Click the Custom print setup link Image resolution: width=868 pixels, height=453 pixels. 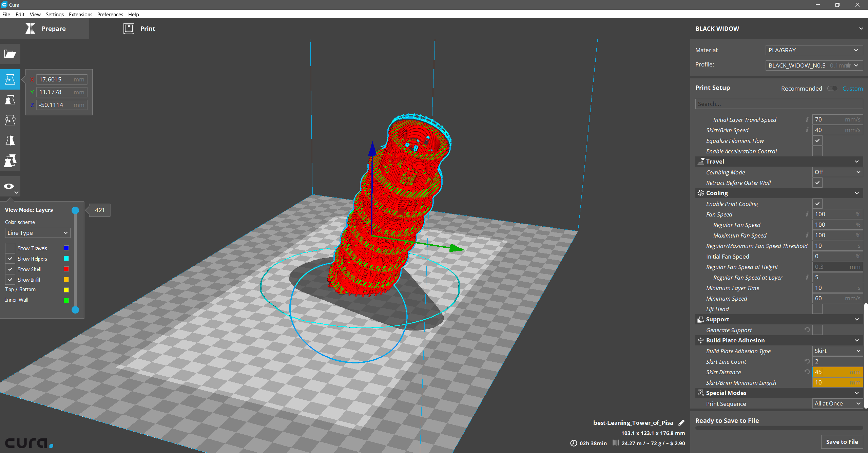coord(852,89)
